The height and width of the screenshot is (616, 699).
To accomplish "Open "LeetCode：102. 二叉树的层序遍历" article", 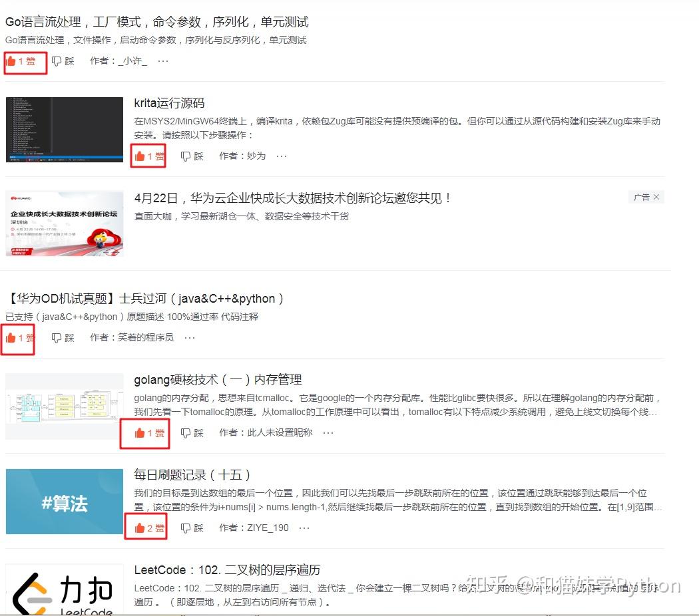I will (226, 569).
